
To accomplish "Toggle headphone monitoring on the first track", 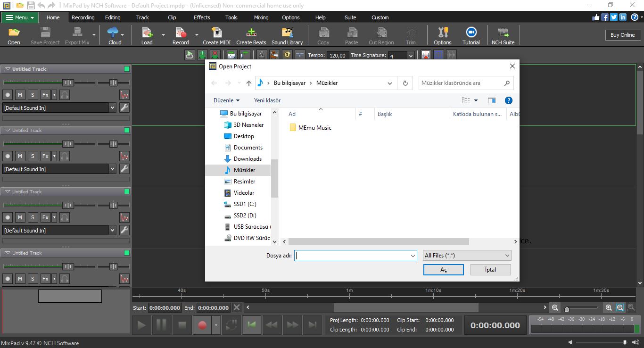I will [x=65, y=95].
